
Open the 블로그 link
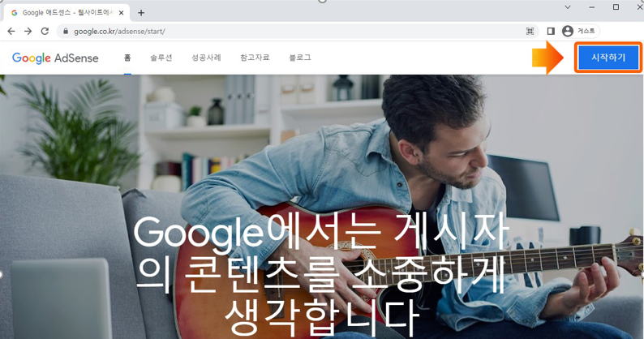click(x=300, y=58)
